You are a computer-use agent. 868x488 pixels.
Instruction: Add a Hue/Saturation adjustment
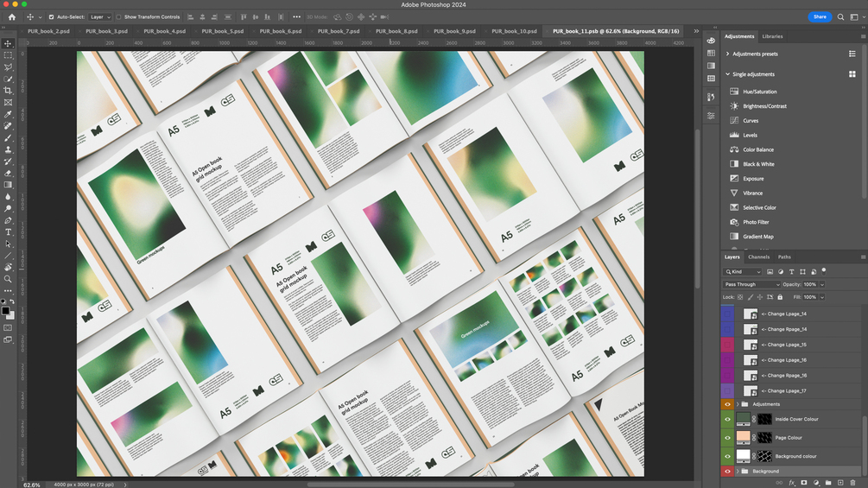point(759,92)
